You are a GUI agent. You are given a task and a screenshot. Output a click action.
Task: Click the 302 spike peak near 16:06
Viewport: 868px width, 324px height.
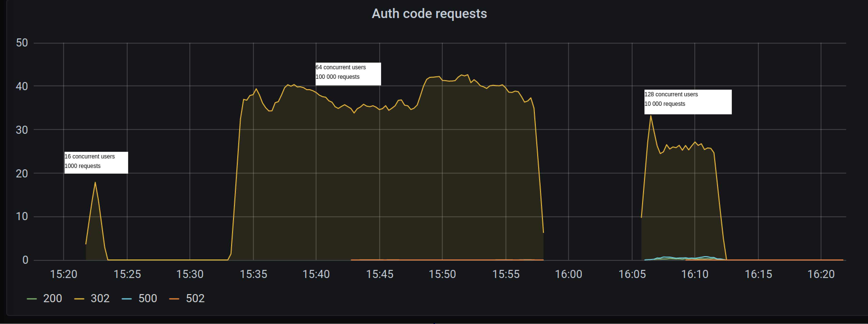pyautogui.click(x=651, y=116)
